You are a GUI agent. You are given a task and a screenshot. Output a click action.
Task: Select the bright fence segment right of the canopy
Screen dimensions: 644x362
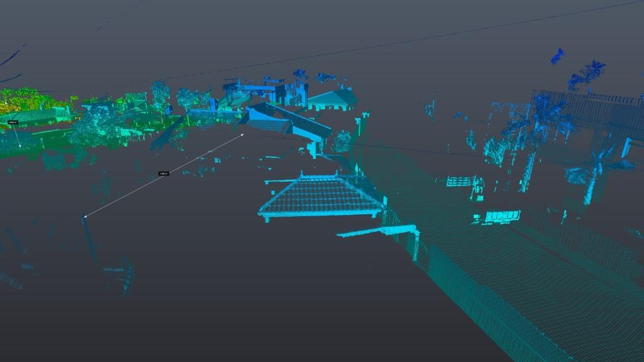coord(502,217)
